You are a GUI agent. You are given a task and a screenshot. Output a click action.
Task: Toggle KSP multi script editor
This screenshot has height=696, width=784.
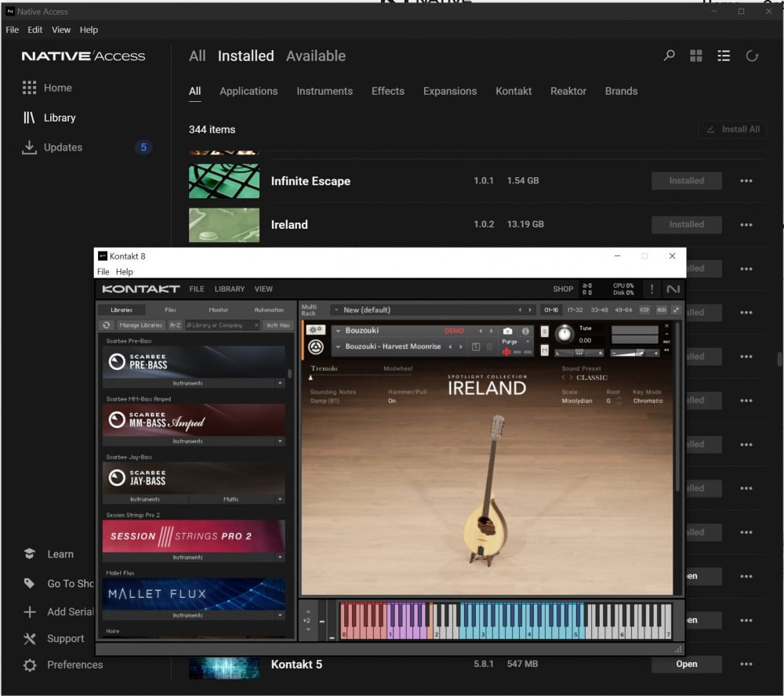(x=644, y=310)
